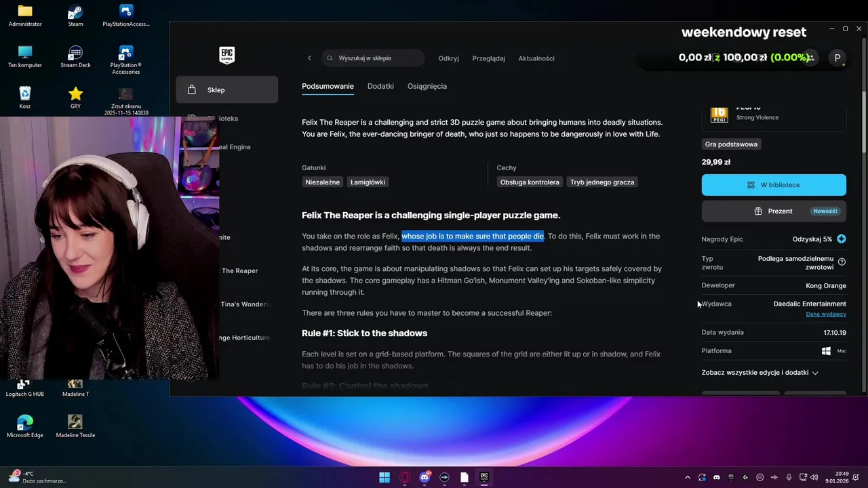
Task: Open the PlayStation Accessories desktop shortcut
Action: click(x=125, y=60)
